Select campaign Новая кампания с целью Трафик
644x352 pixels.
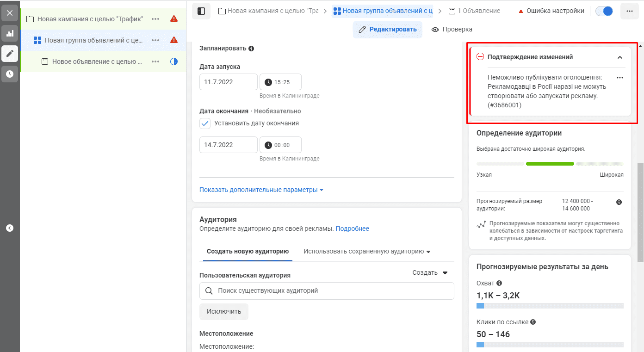click(x=90, y=19)
